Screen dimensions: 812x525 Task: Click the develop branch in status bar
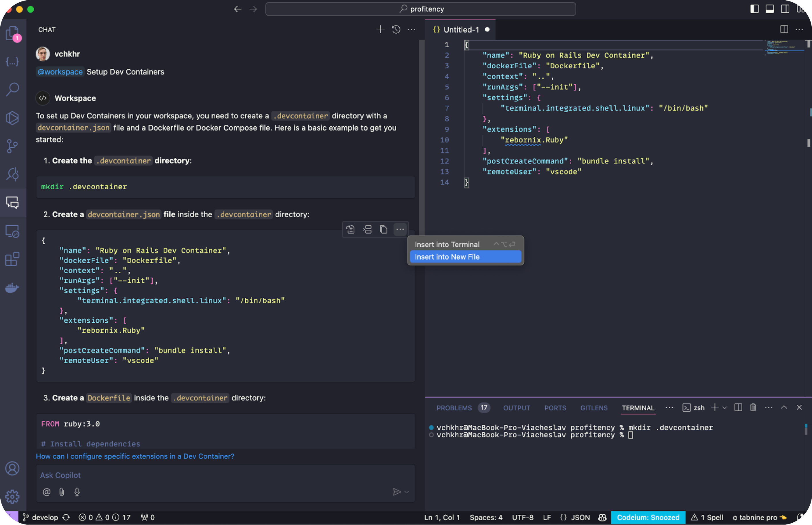[x=44, y=518]
